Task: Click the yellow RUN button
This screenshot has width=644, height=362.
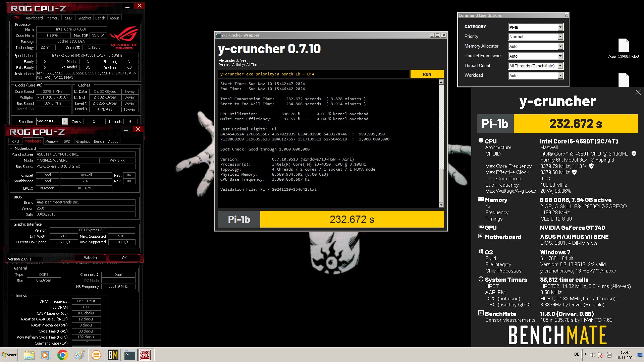Action: pyautogui.click(x=427, y=74)
